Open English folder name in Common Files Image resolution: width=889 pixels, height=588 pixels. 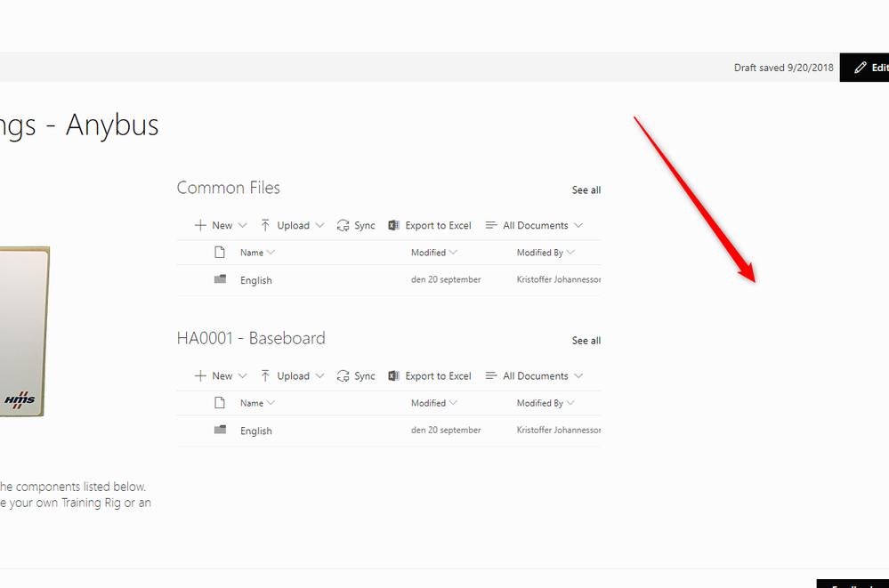[255, 280]
